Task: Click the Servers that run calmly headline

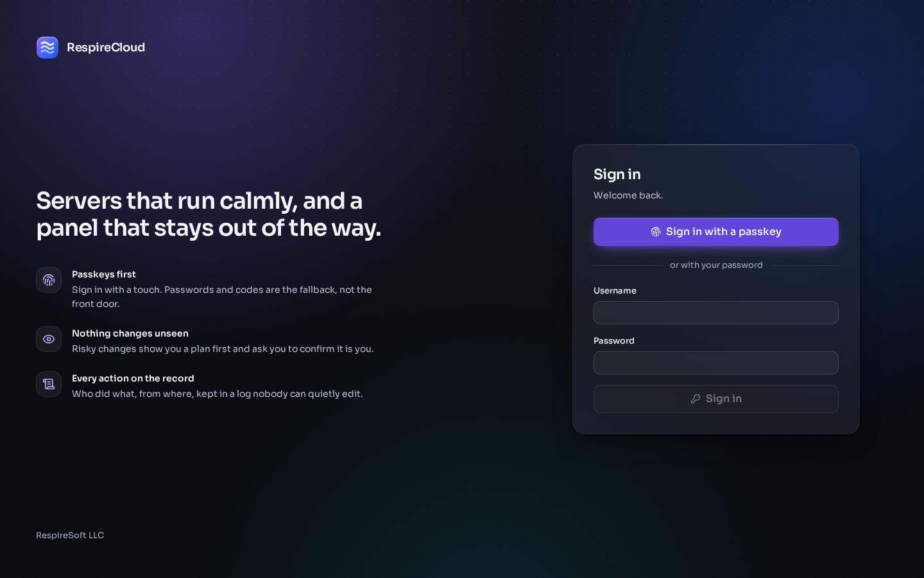Action: pos(209,215)
